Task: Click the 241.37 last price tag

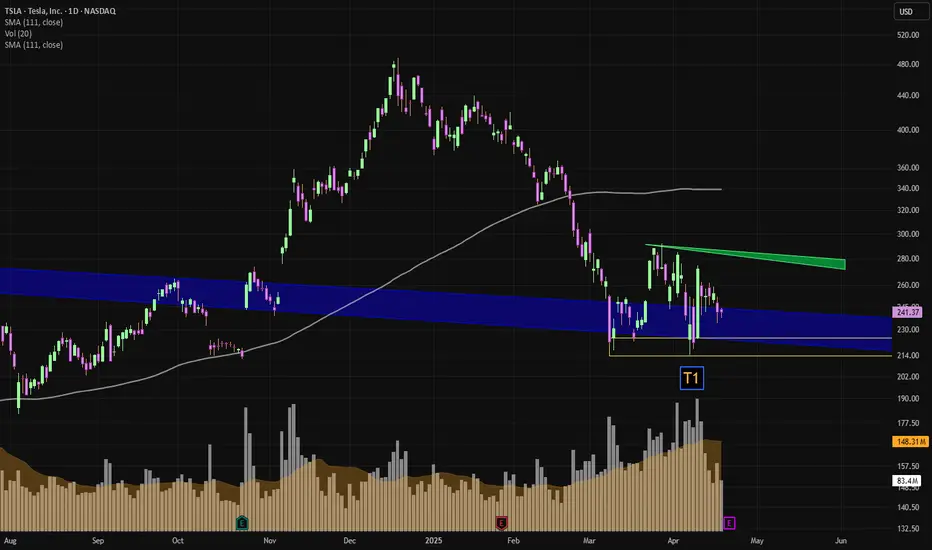Action: [x=908, y=312]
